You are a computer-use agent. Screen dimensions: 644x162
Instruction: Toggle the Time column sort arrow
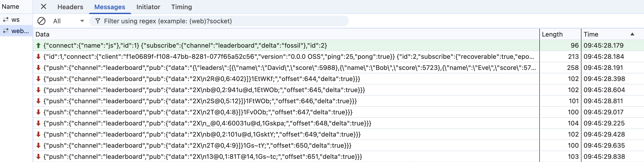coord(632,34)
